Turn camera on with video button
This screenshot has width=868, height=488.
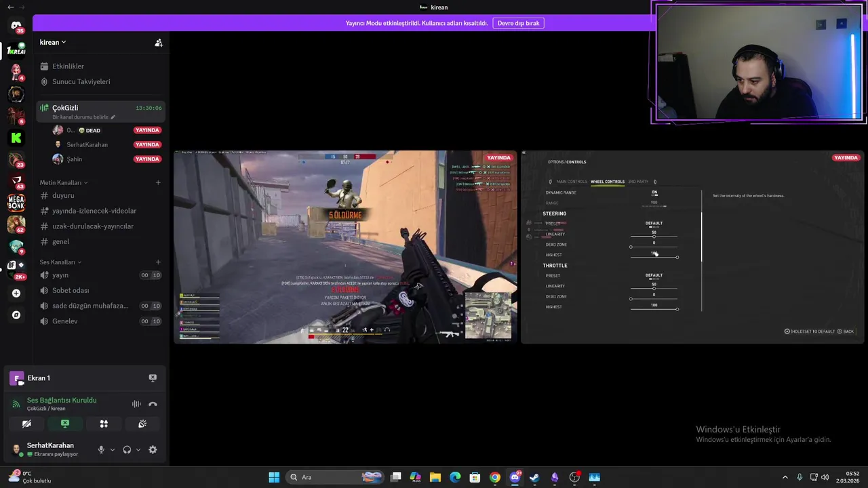[x=26, y=424]
